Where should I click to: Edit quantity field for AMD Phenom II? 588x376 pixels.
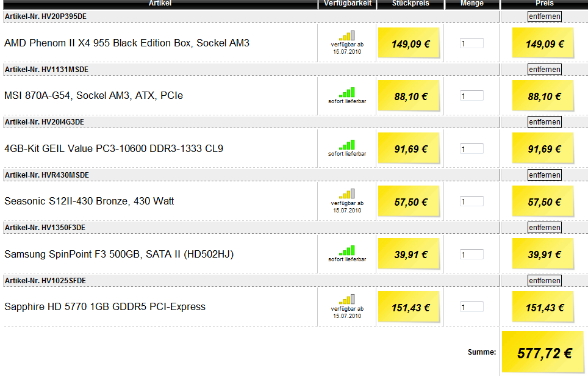[471, 43]
